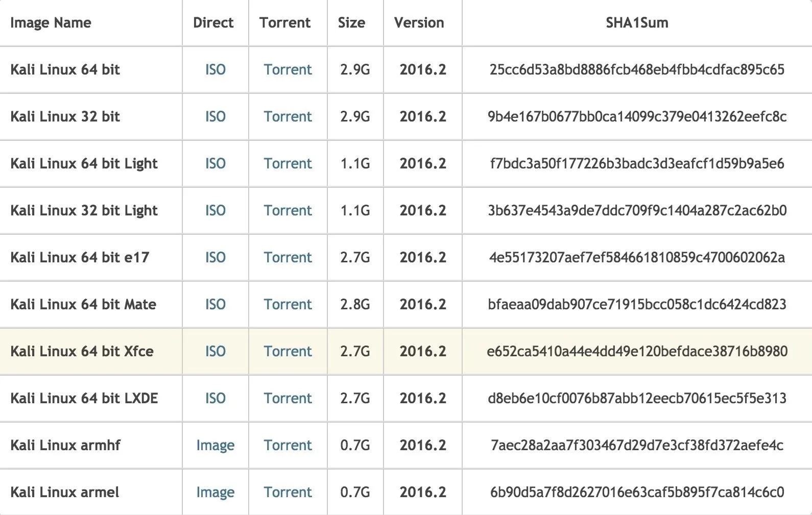
Task: Click the SHA1Sum starting with e652ca54
Action: (x=637, y=351)
